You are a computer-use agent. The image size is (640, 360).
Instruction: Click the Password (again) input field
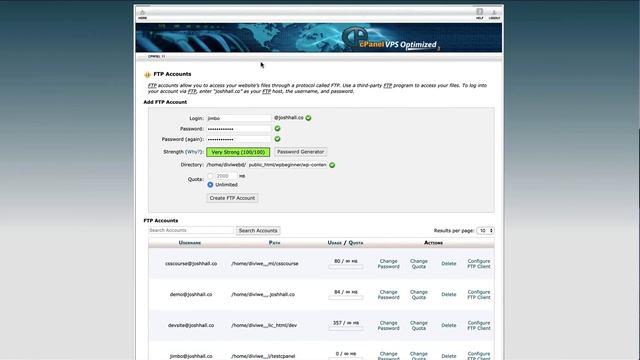[239, 140]
